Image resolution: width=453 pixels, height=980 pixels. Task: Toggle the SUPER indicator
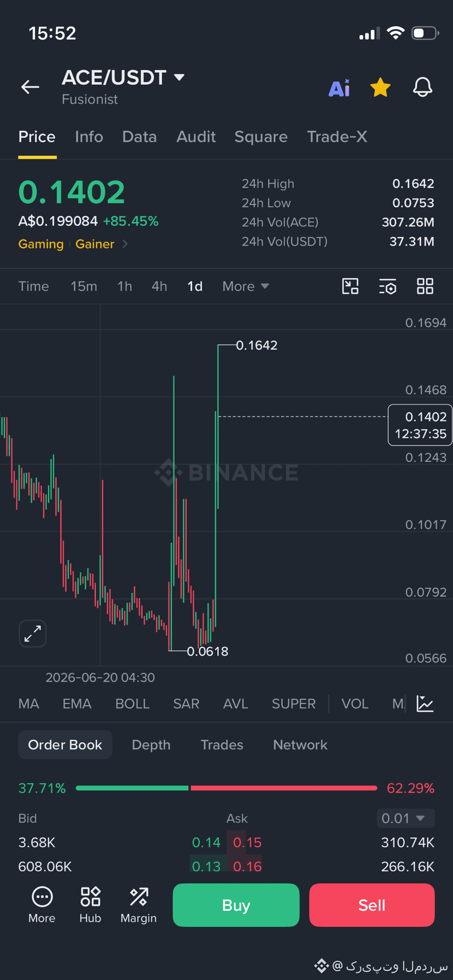point(294,704)
